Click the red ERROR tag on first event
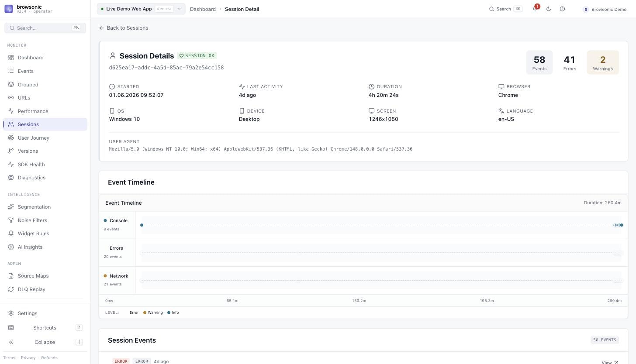The width and height of the screenshot is (636, 364). tap(121, 361)
